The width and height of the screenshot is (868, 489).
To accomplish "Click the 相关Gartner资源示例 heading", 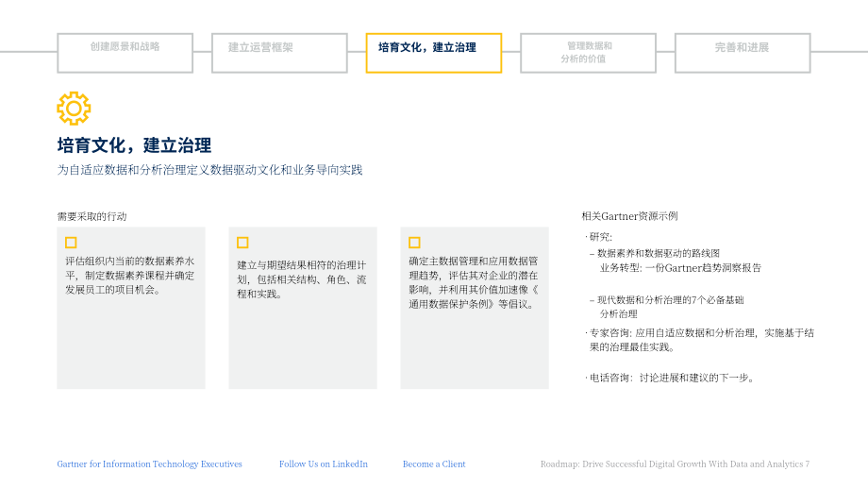I will (x=630, y=216).
